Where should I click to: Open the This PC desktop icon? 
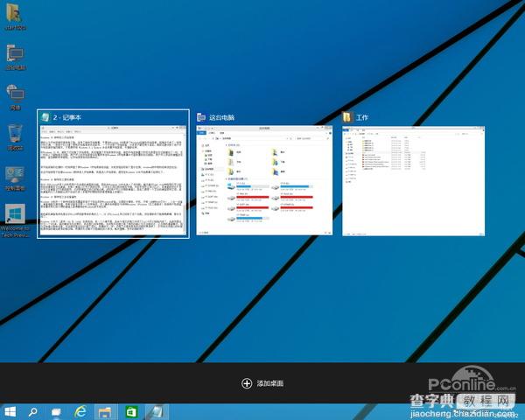pos(16,57)
